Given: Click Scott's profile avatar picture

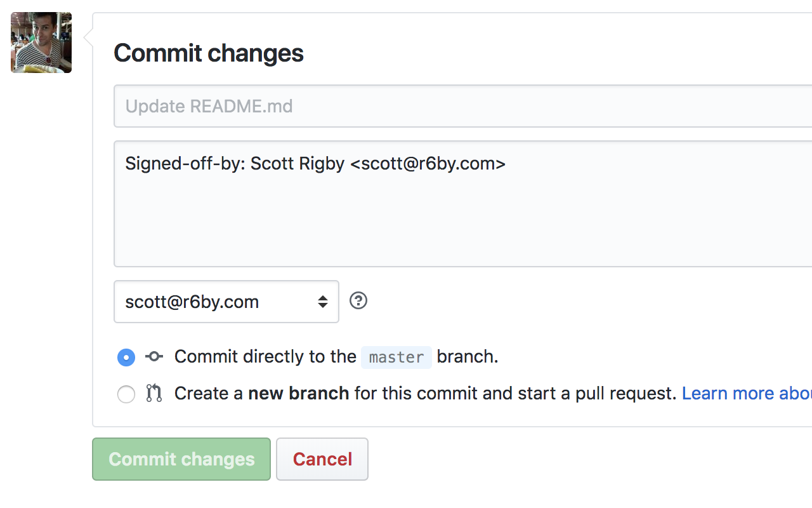Looking at the screenshot, I should click(41, 42).
